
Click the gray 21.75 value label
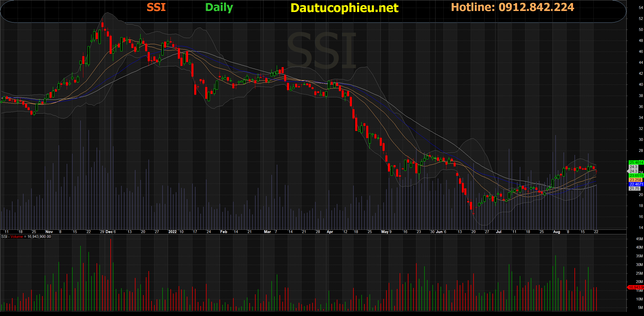pyautogui.click(x=634, y=189)
